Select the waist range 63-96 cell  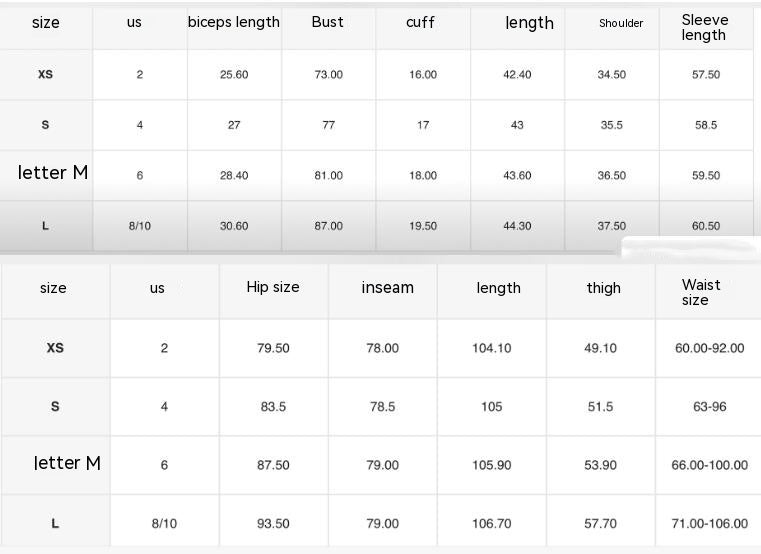[709, 407]
